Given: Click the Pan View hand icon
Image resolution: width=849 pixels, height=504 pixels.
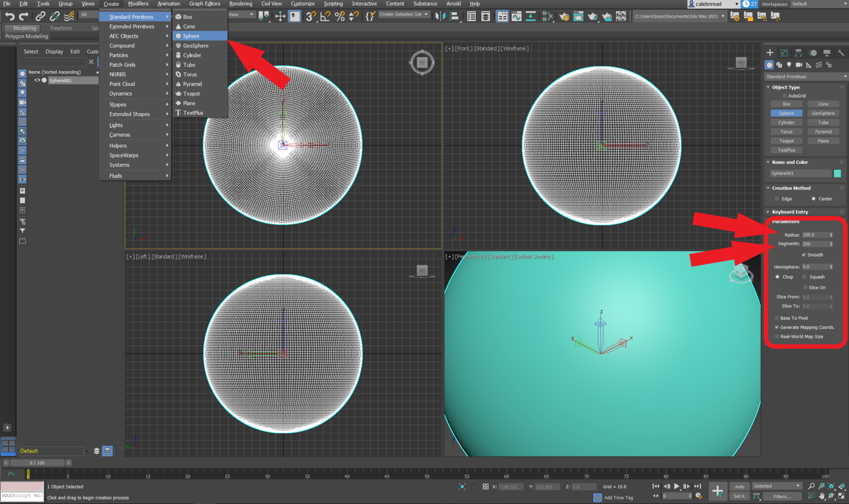Looking at the screenshot, I should pos(821,496).
